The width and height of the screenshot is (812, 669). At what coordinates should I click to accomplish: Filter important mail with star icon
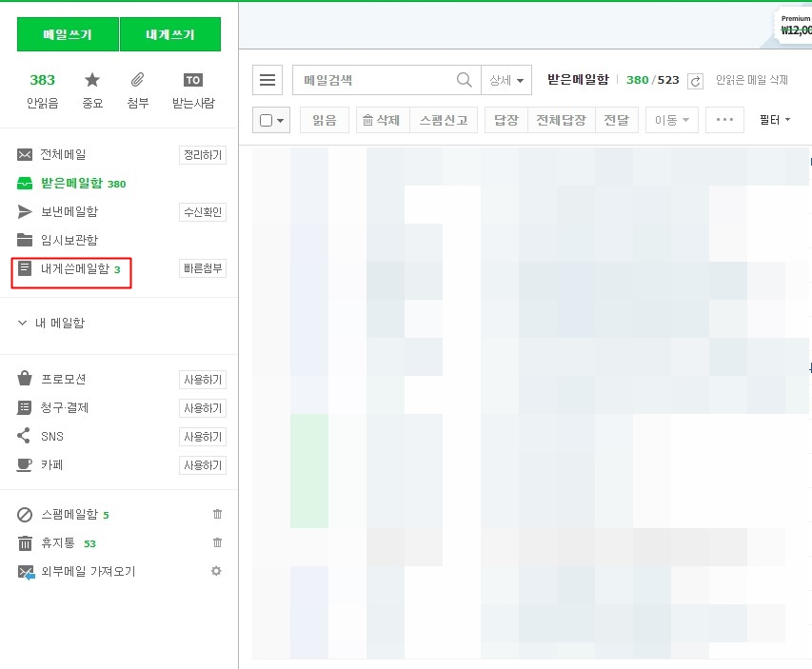click(x=92, y=80)
